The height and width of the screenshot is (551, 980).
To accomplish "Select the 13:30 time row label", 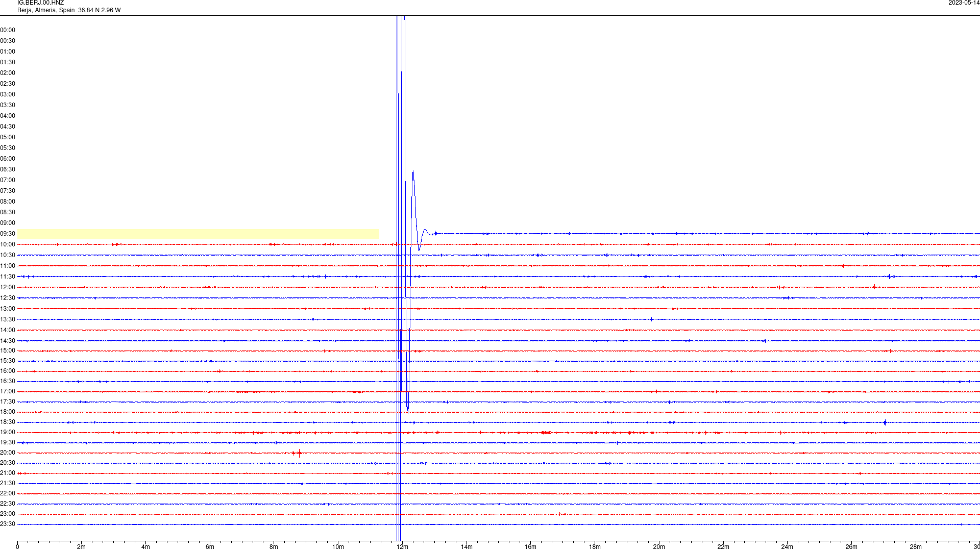I will pos(8,319).
